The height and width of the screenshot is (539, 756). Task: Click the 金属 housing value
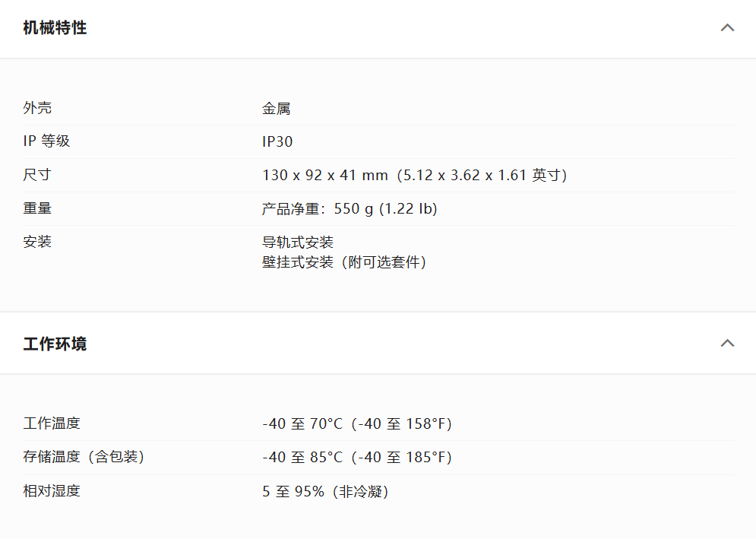coord(277,108)
